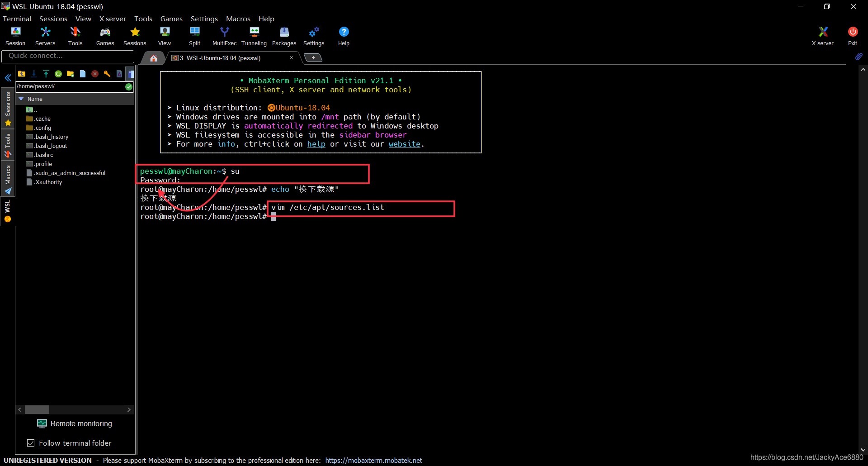This screenshot has height=466, width=868.
Task: Click the key properties icon in file browser
Action: click(x=107, y=74)
